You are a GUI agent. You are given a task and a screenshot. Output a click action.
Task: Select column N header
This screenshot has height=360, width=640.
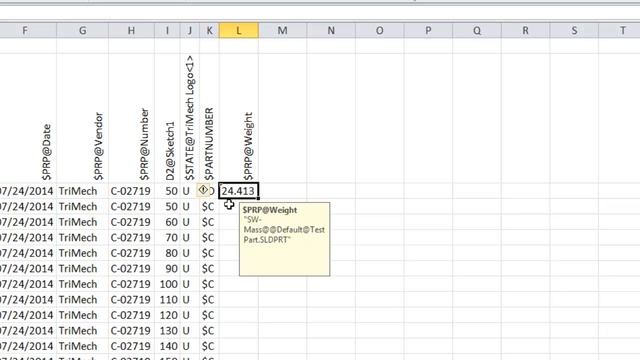click(331, 31)
